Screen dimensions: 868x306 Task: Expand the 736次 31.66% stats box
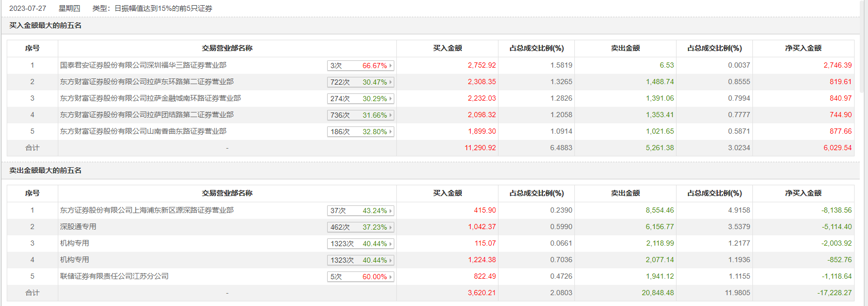360,115
